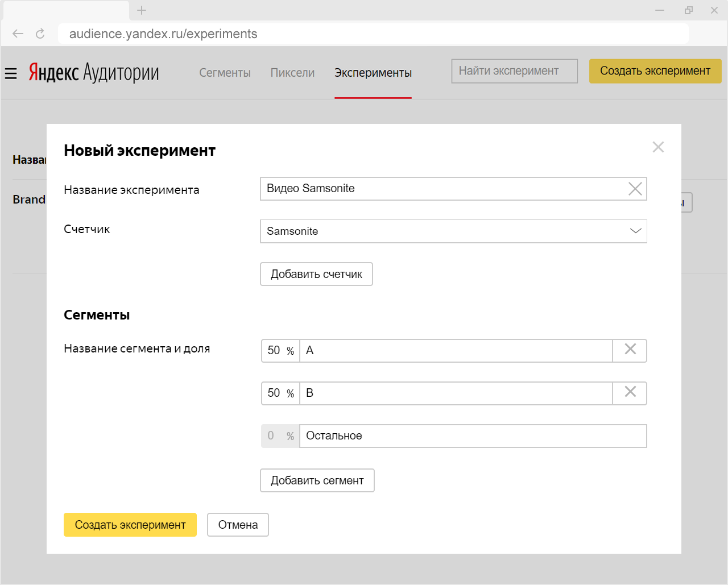Remove segment A

coord(630,350)
